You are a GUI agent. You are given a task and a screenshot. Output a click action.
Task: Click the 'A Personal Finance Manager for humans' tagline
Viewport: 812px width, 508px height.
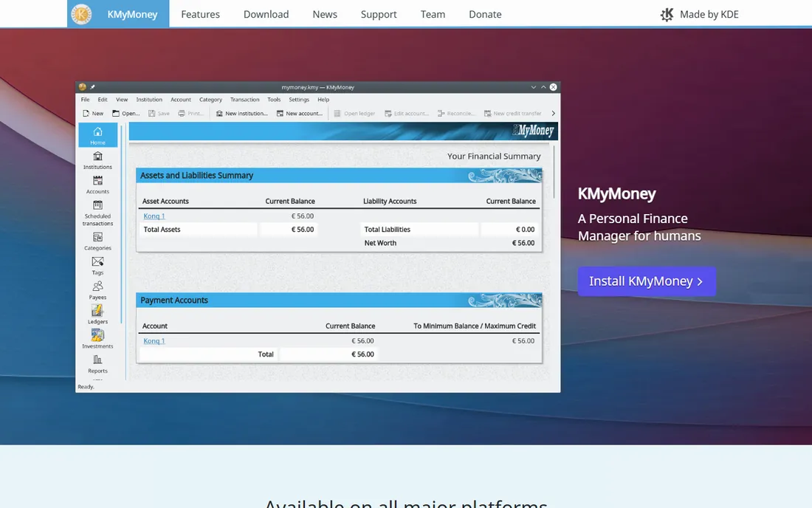click(639, 227)
